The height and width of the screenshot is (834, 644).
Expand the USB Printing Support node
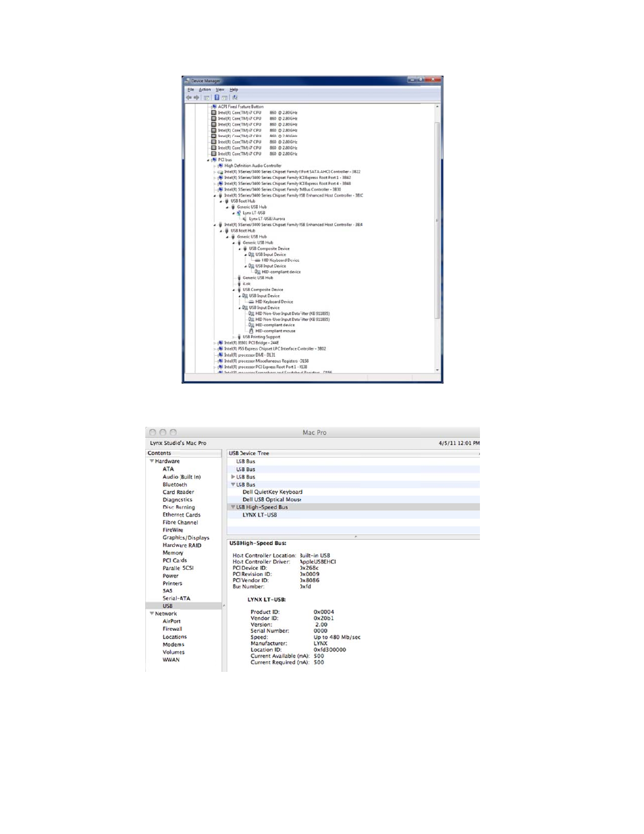234,337
